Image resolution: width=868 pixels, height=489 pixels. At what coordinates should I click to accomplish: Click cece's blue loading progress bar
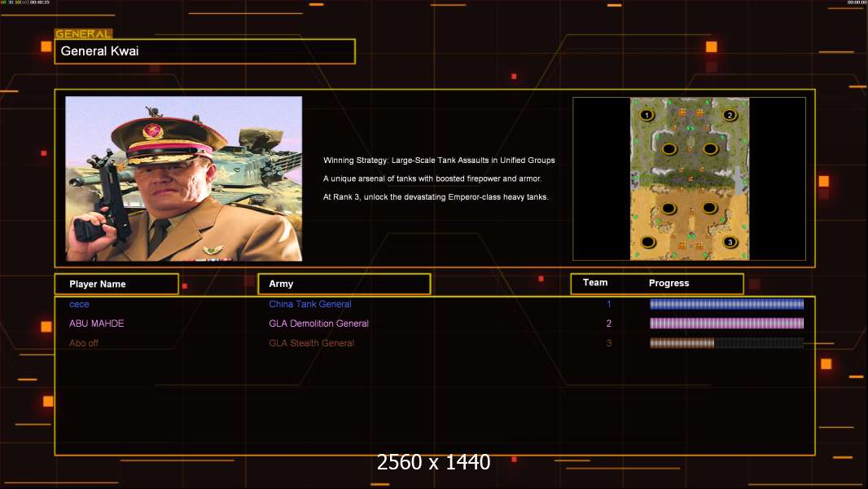[x=726, y=303]
